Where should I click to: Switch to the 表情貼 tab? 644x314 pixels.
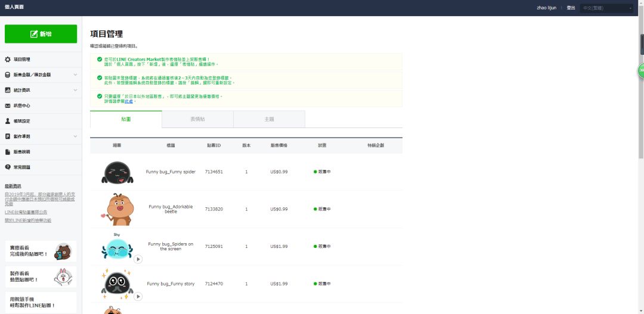[x=197, y=119]
